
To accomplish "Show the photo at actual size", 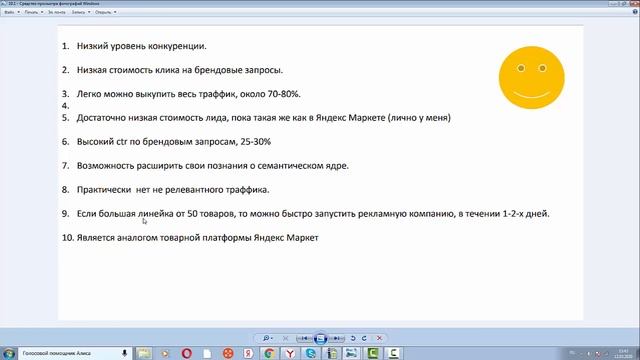I will tap(285, 338).
